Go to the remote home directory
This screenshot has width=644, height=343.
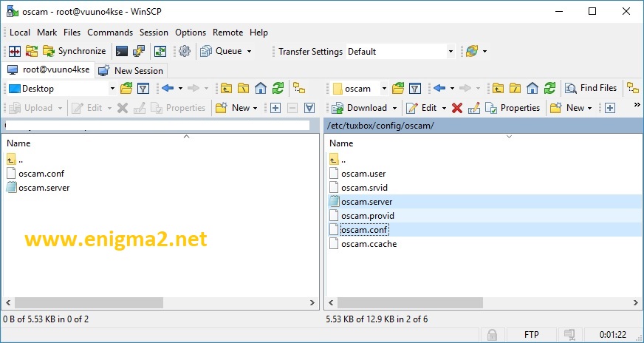532,88
